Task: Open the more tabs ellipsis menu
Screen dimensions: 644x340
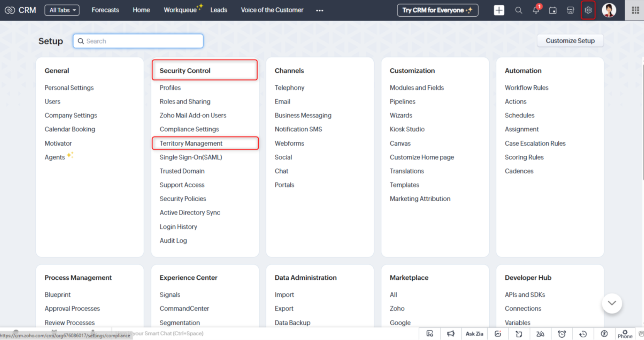Action: tap(319, 10)
